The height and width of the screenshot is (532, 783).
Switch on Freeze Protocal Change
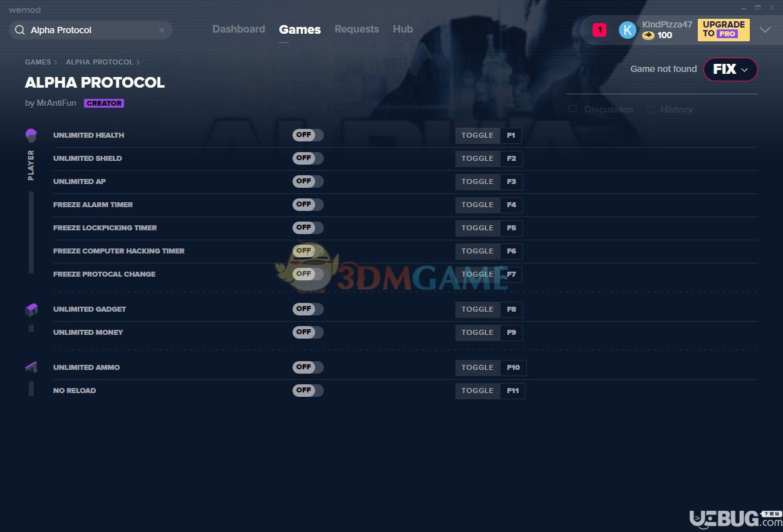(308, 274)
